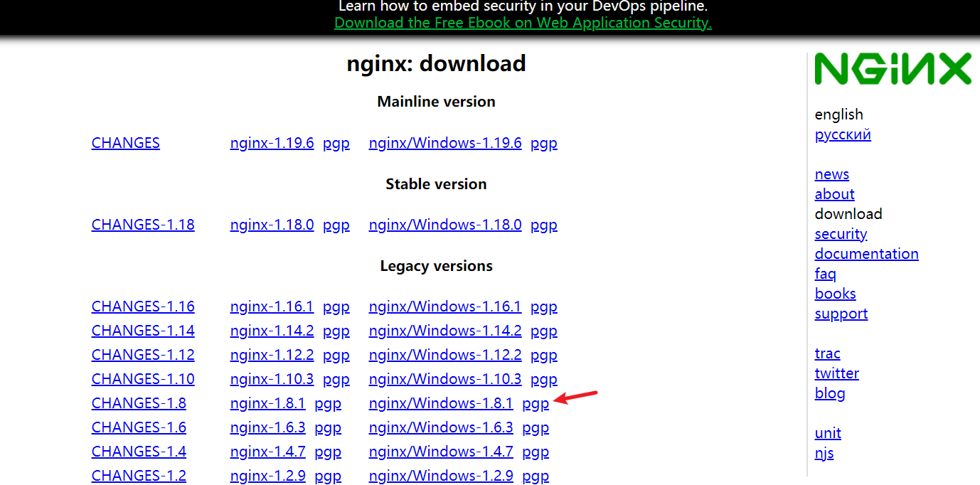
Task: Open CHANGES-1.12 link
Action: click(x=143, y=355)
